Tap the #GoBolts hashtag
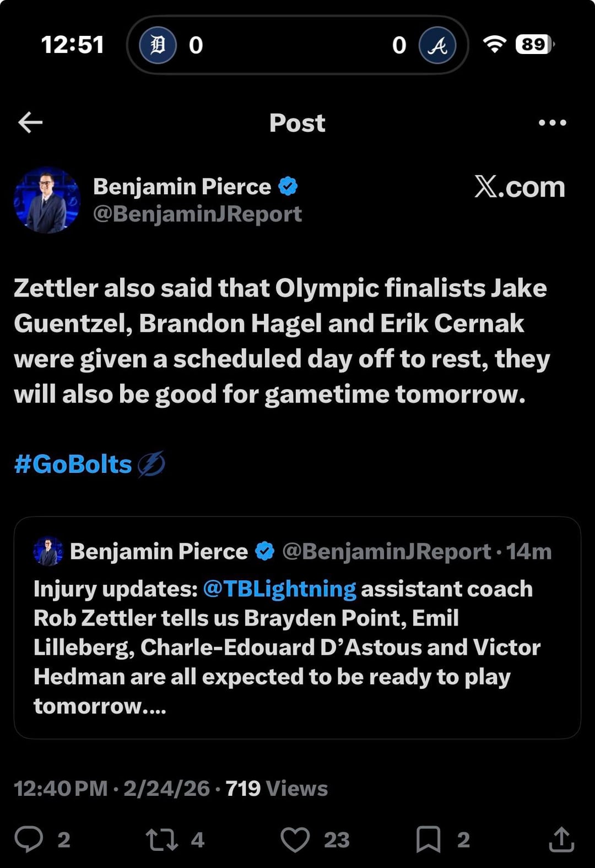The image size is (595, 868). click(x=73, y=464)
